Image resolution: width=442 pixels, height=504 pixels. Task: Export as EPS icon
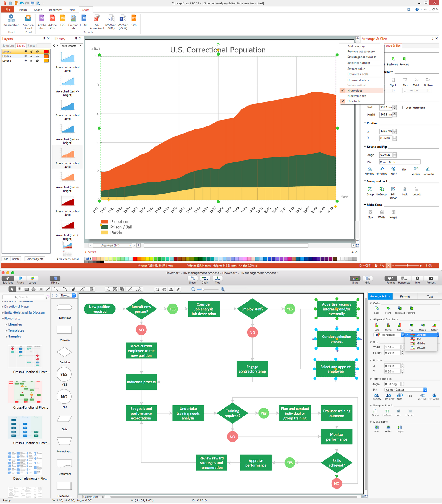pos(63,19)
